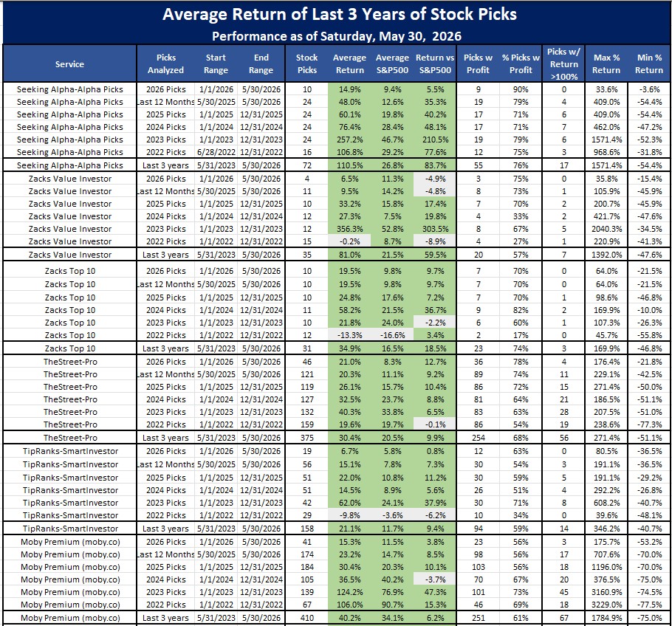
Task: Select TheStreet-Pro 2023 average return 40.3%
Action: point(350,412)
